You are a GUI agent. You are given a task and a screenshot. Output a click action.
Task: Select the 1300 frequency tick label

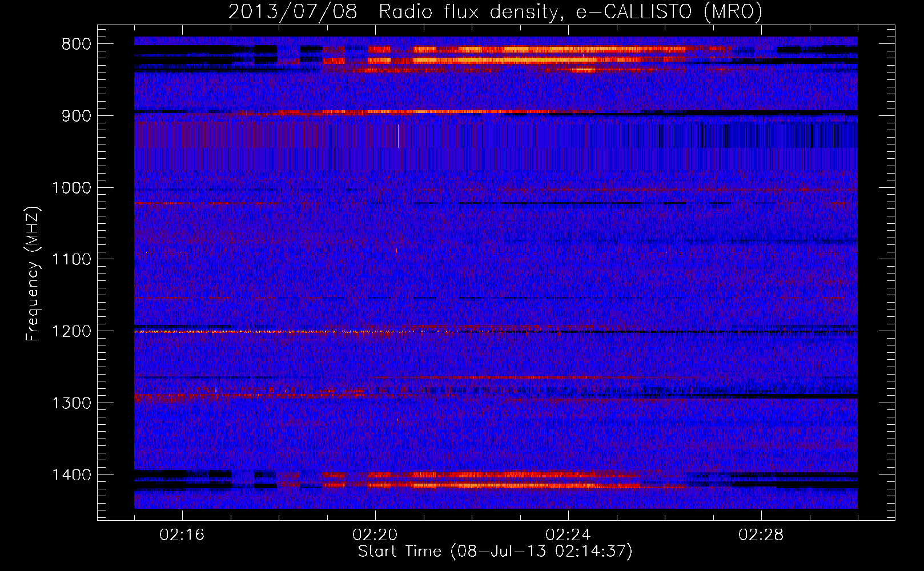coord(71,403)
